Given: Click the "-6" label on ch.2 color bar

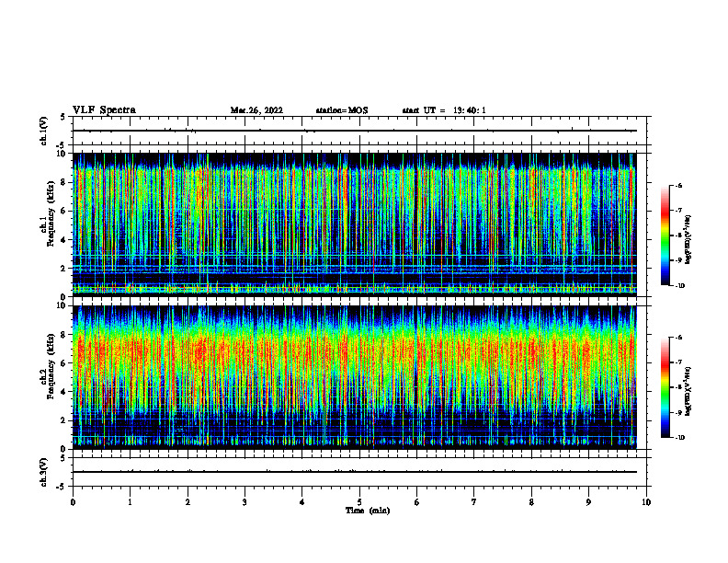Looking at the screenshot, I should pos(678,338).
